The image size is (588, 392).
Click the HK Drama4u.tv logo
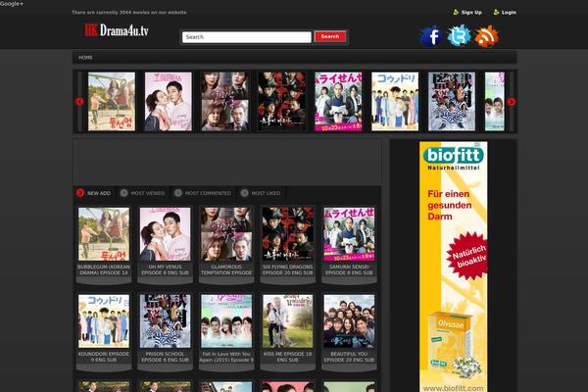pos(117,30)
